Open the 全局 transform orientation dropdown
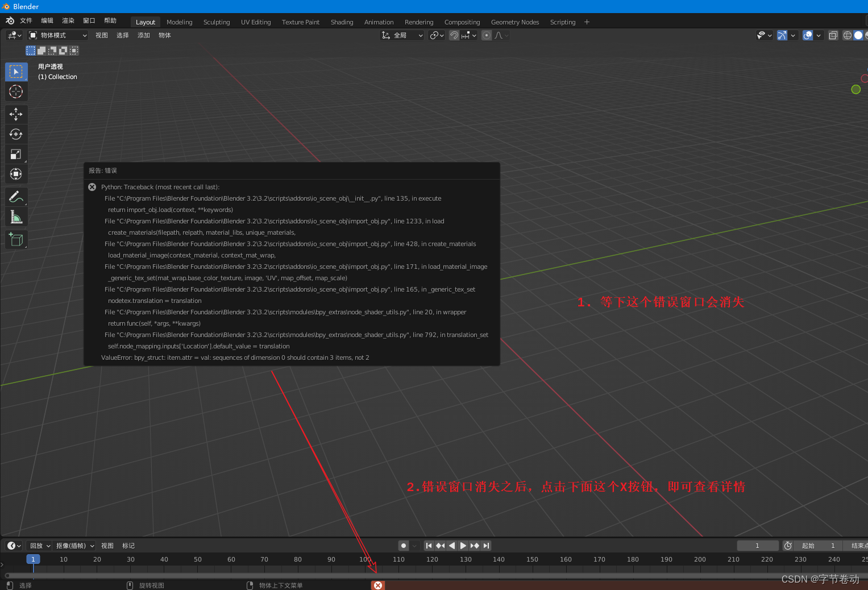Image resolution: width=868 pixels, height=590 pixels. coord(402,35)
